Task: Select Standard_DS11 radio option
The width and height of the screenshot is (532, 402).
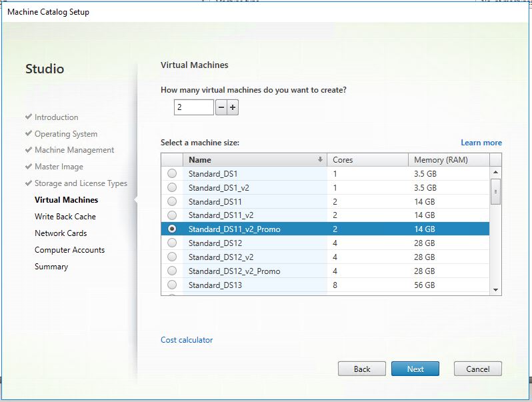Action: click(x=172, y=201)
